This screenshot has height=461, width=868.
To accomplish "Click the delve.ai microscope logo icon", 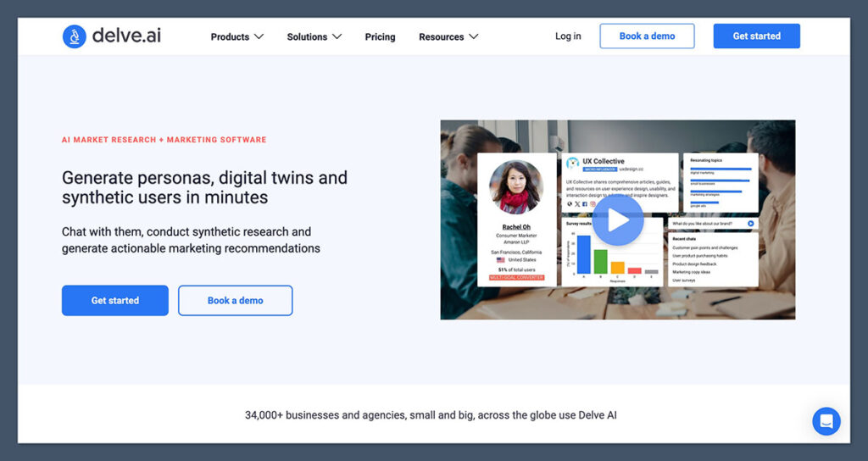I will click(x=75, y=36).
